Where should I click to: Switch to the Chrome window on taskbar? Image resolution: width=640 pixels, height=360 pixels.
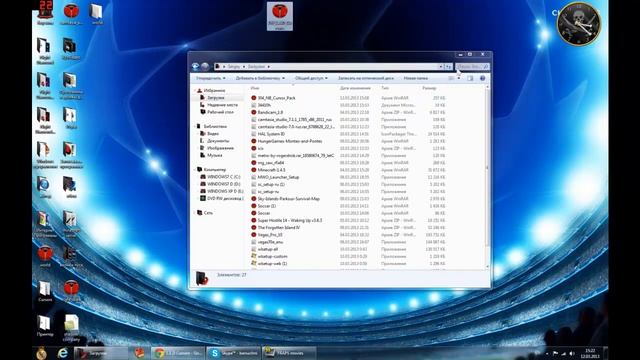pyautogui.click(x=178, y=353)
